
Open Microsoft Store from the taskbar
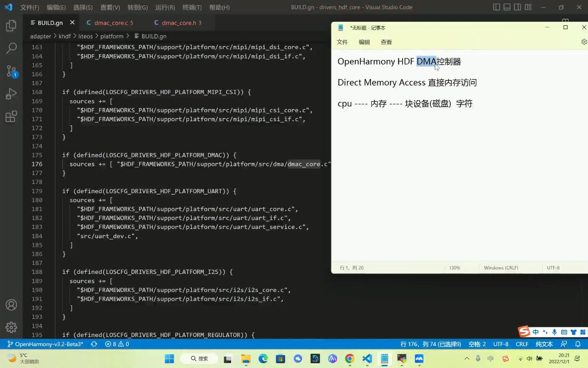[x=280, y=358]
